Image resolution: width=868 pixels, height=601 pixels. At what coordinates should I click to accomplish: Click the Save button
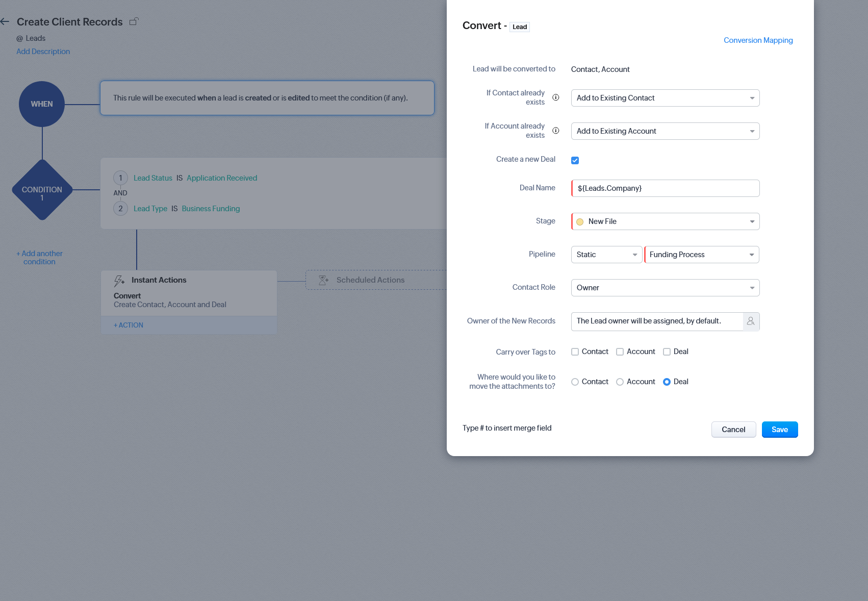(x=779, y=429)
